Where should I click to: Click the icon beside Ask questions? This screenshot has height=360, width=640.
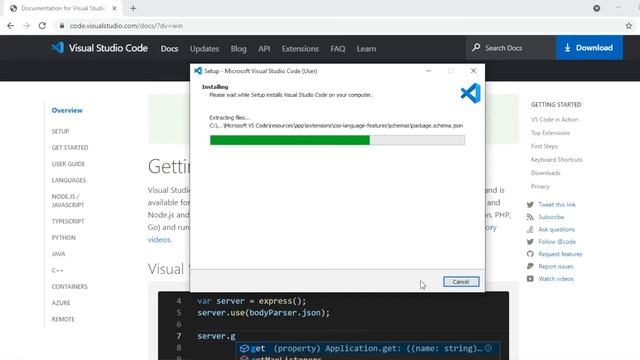coord(530,229)
